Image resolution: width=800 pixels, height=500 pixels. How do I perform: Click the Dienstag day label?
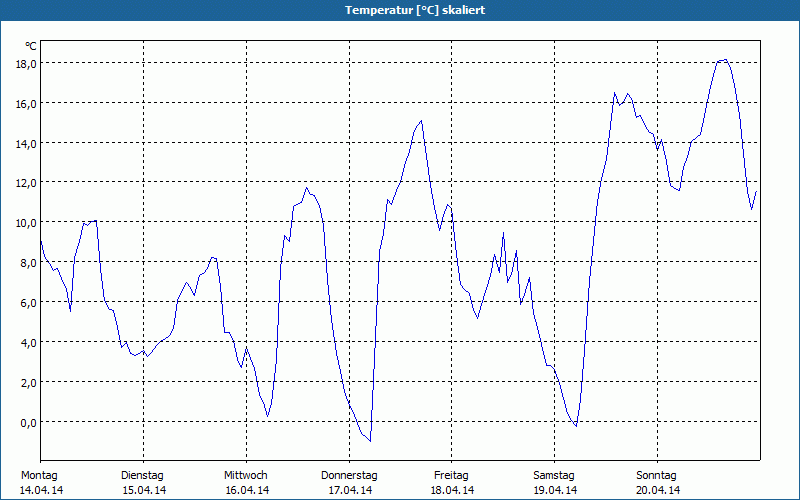[x=142, y=476]
